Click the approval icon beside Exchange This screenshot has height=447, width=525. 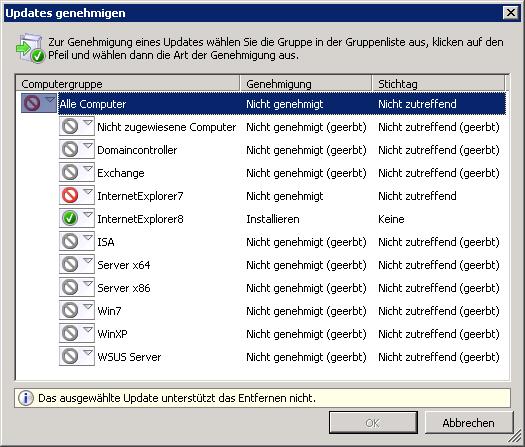tap(70, 172)
